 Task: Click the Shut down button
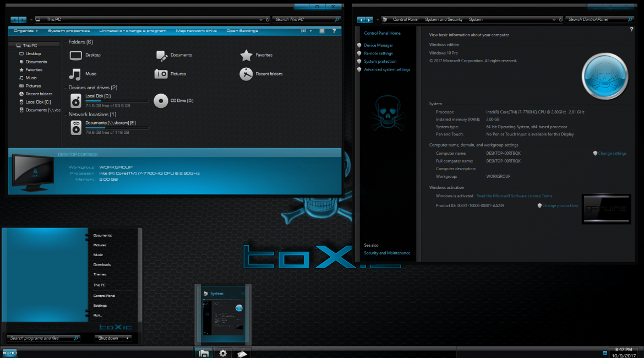tap(108, 338)
